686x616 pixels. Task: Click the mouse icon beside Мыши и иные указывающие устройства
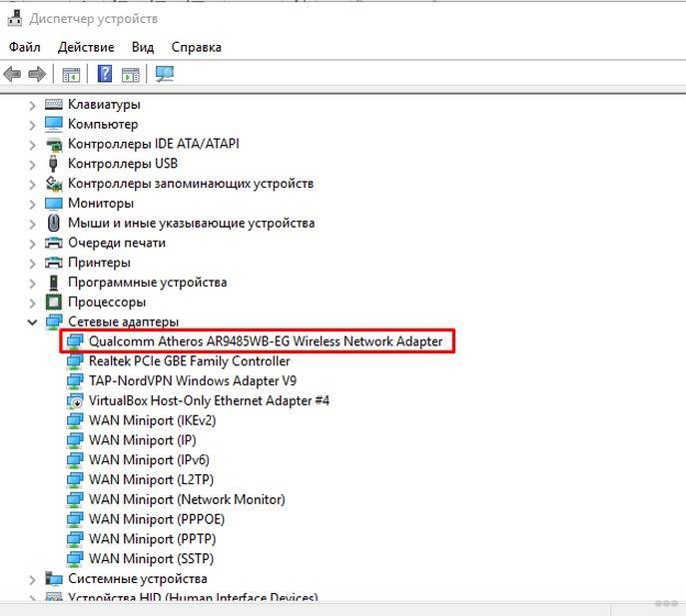point(53,223)
